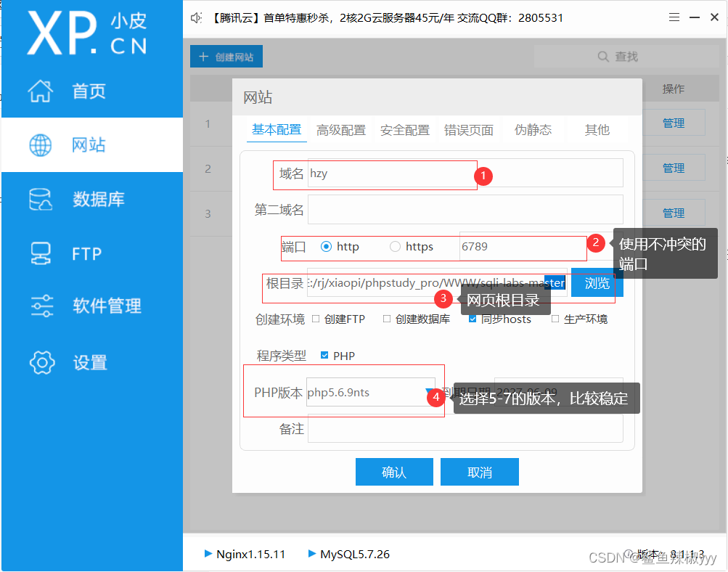Mute the announcement speaker icon

pyautogui.click(x=195, y=18)
